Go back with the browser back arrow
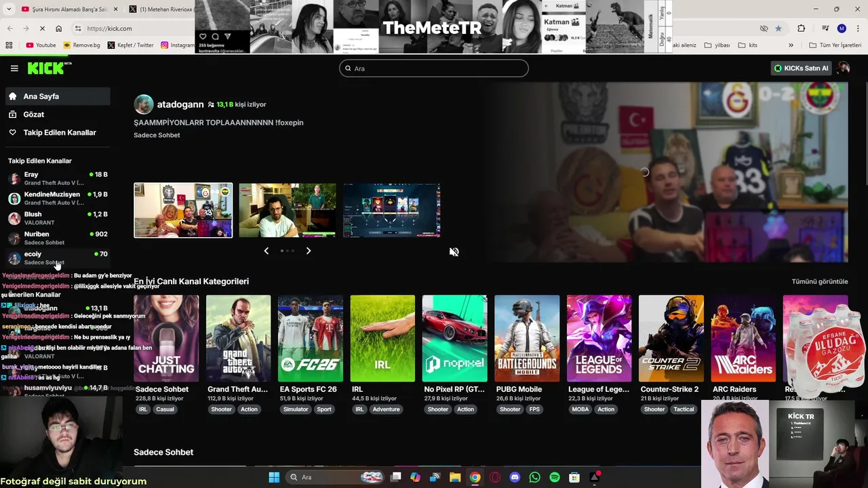This screenshot has width=868, height=488. tap(9, 28)
